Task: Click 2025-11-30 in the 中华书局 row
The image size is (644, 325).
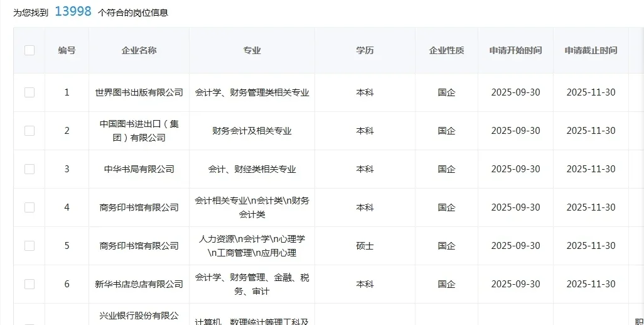Action: pyautogui.click(x=591, y=169)
